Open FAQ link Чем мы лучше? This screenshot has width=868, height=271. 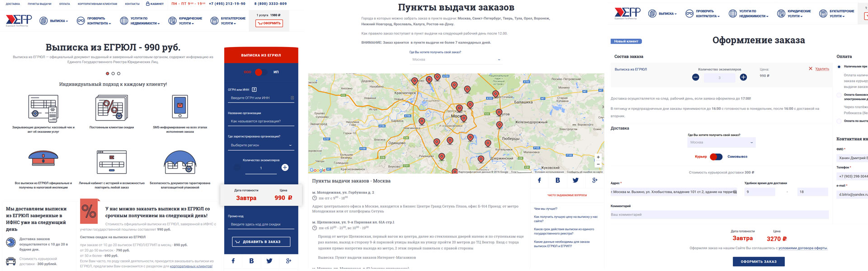point(546,209)
